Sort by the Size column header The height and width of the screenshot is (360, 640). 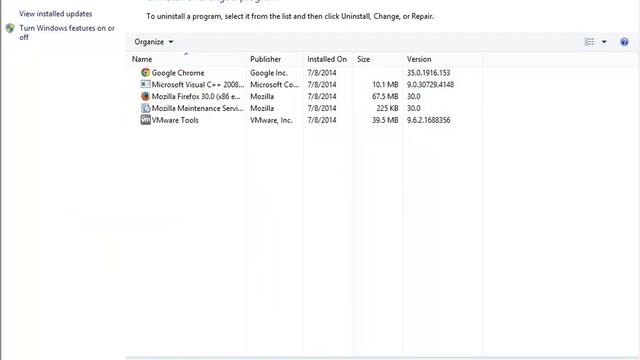click(363, 59)
